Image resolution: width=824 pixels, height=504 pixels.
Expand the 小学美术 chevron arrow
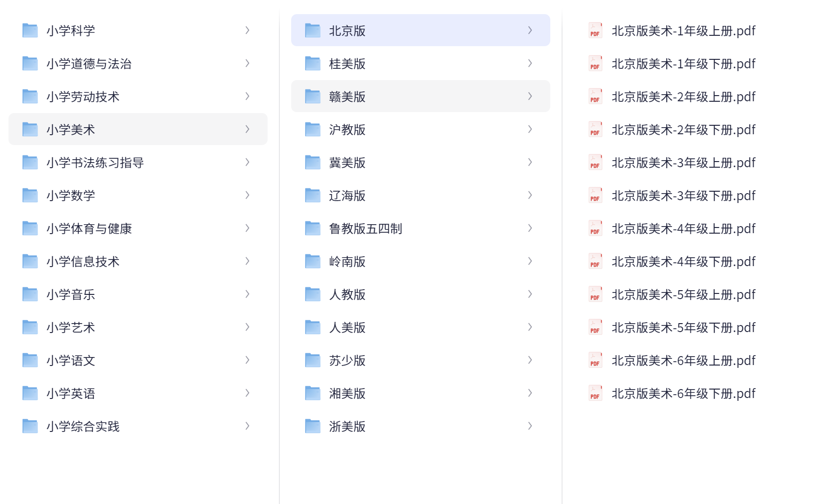coord(247,129)
